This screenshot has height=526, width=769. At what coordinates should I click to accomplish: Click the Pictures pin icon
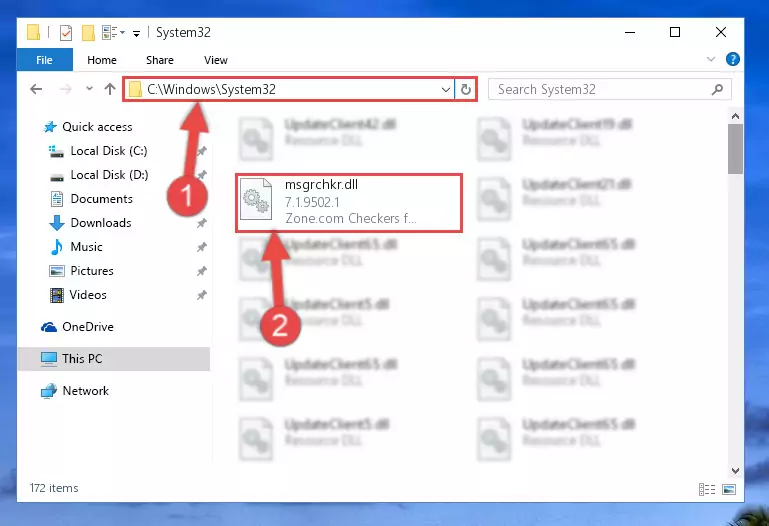pos(202,271)
